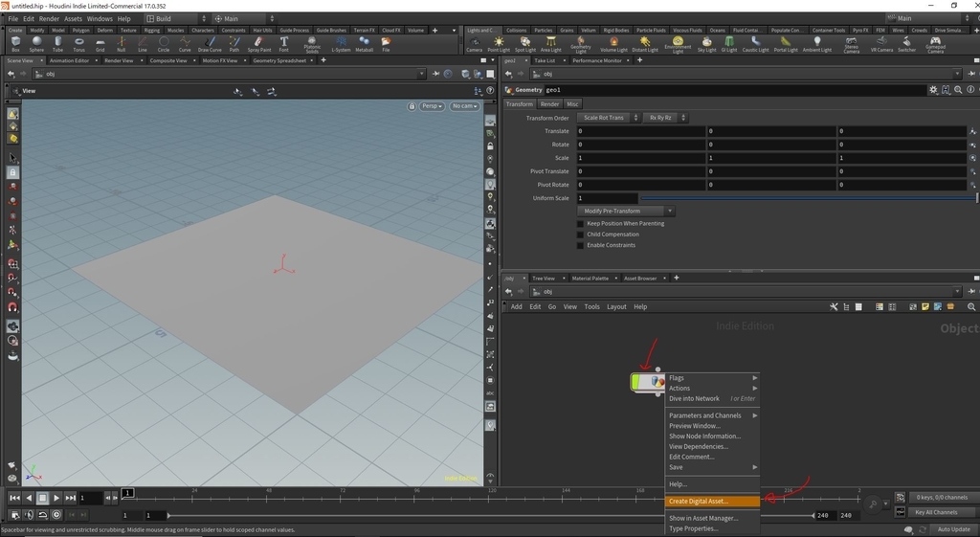Select the Metaball shelf tool

coord(365,44)
